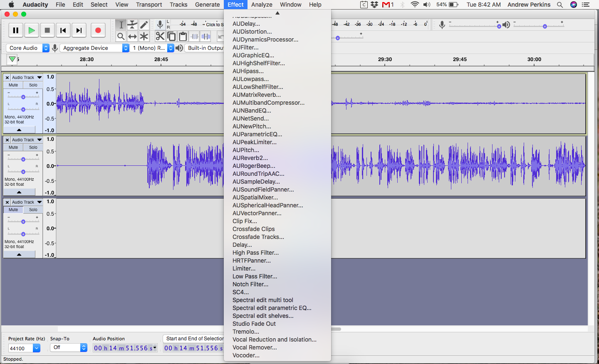Collapse the first track with its arrow
Screen dimensions: 599x364
pyautogui.click(x=20, y=129)
